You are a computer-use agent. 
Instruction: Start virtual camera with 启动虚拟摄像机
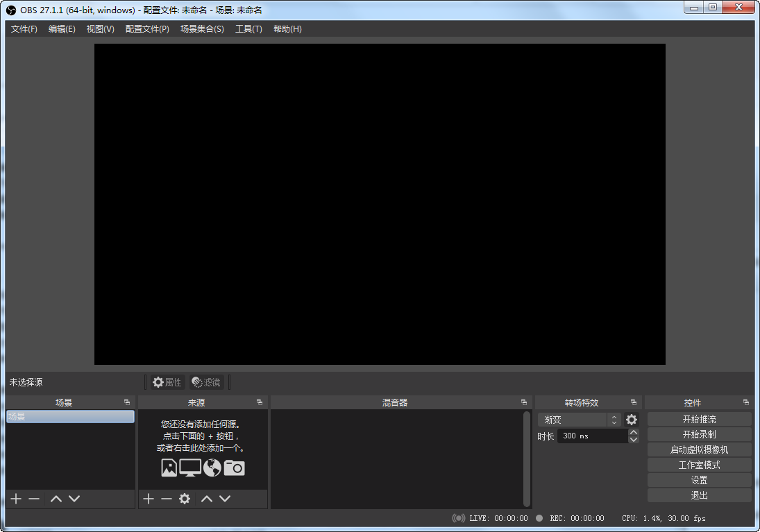[x=699, y=449]
